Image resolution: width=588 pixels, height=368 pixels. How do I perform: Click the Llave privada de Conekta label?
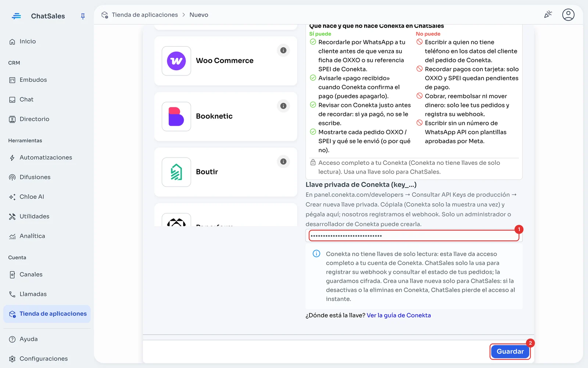coord(361,185)
